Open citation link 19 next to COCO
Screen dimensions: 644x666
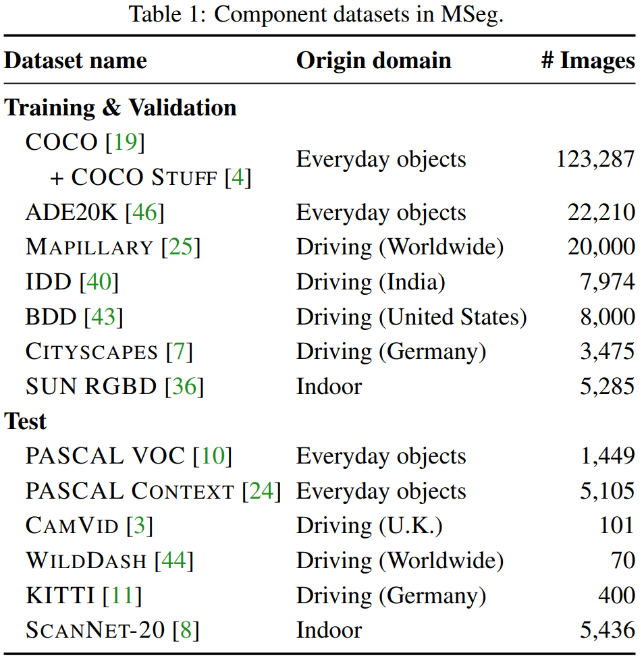click(x=126, y=142)
